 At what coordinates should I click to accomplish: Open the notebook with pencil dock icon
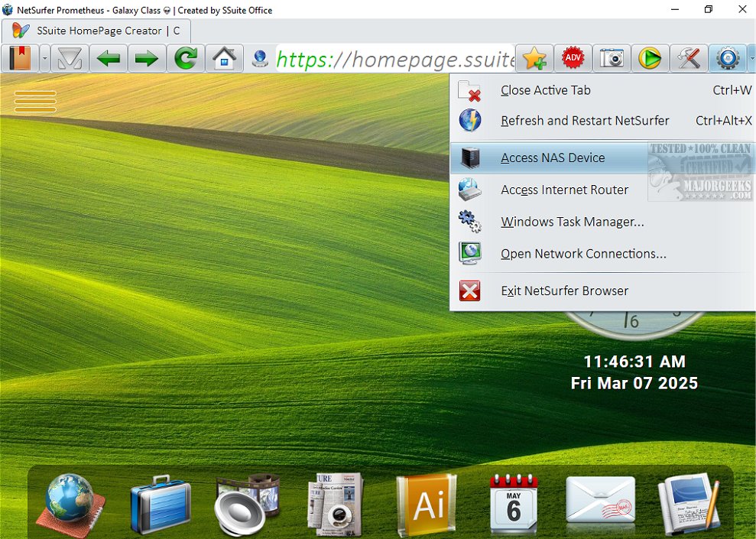pos(689,505)
